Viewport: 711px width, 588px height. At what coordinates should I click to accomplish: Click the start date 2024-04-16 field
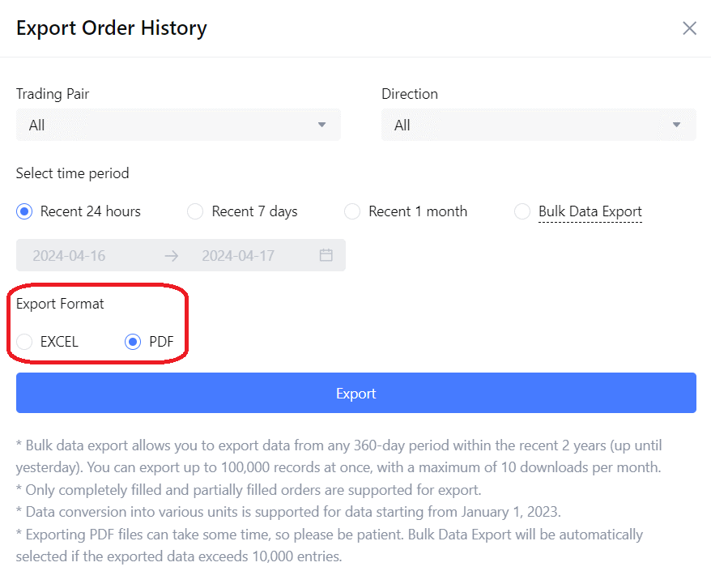pos(69,255)
